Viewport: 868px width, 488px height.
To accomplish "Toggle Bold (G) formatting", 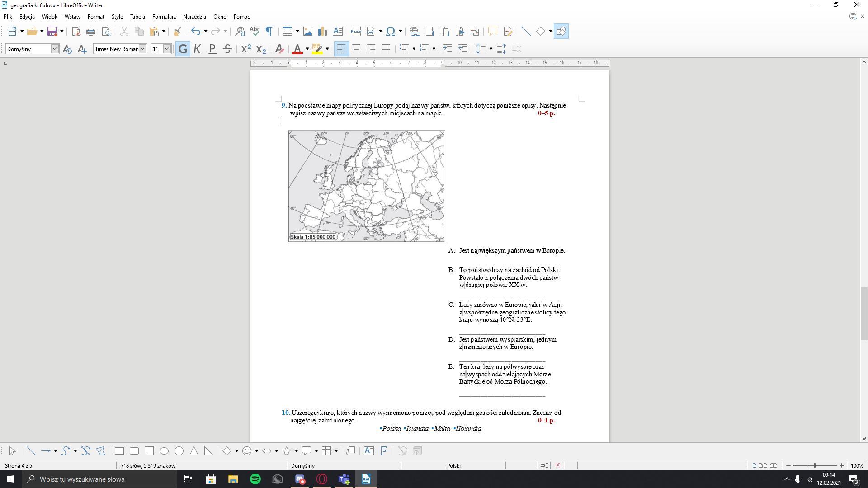I will coord(183,49).
